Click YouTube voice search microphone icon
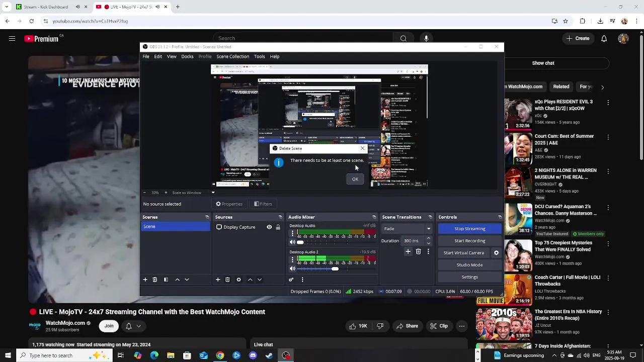Image resolution: width=644 pixels, height=362 pixels. [426, 38]
